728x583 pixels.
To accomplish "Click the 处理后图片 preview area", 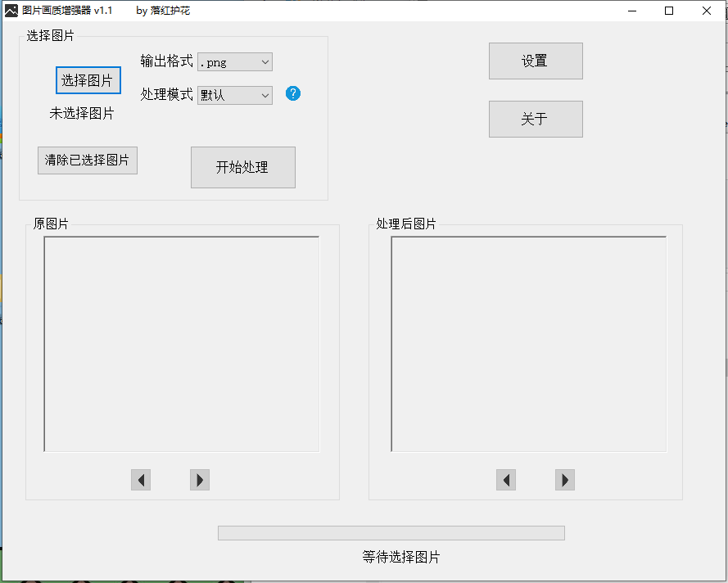I will [x=529, y=344].
